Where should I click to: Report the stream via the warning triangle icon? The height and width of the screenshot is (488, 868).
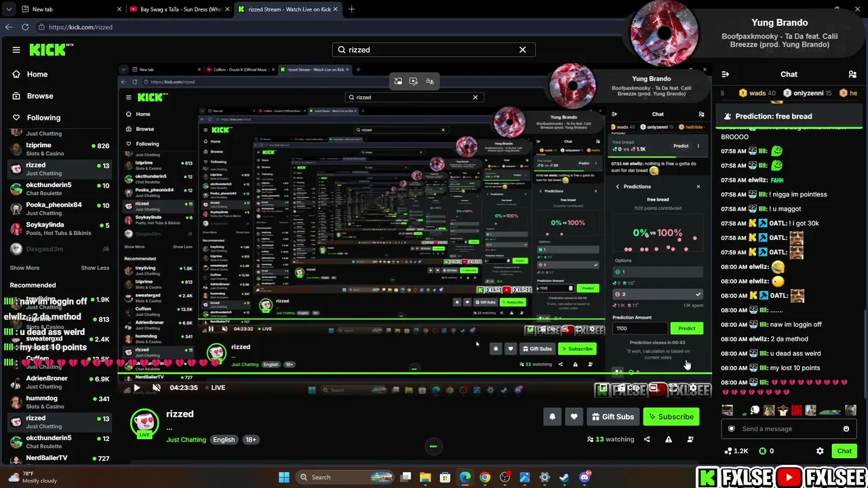[669, 439]
